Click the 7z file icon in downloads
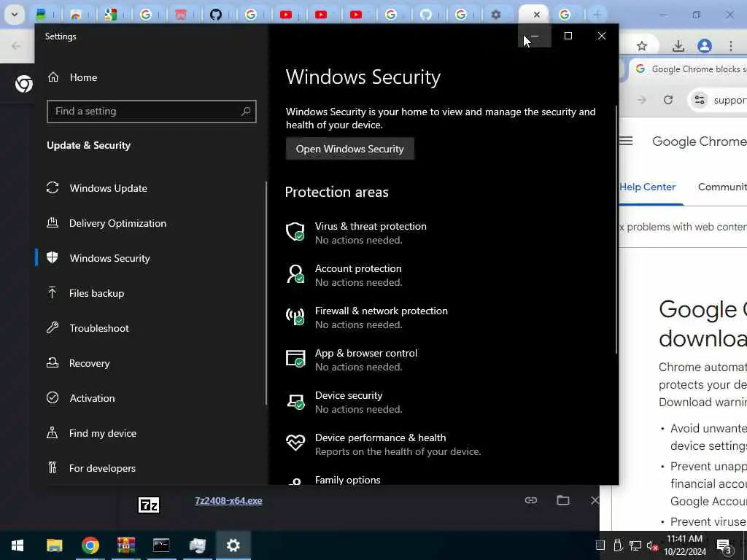Viewport: 747px width, 560px height. click(149, 505)
